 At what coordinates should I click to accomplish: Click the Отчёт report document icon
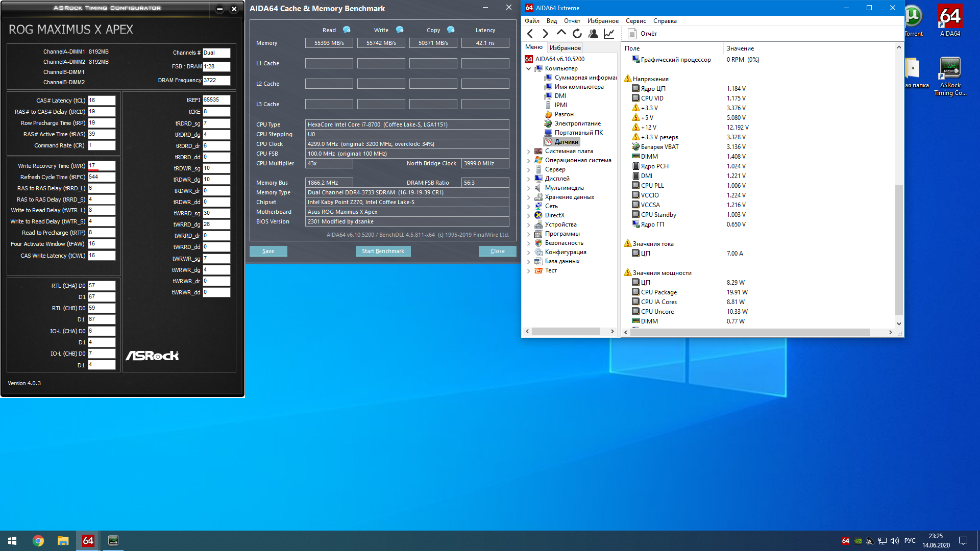click(x=632, y=34)
